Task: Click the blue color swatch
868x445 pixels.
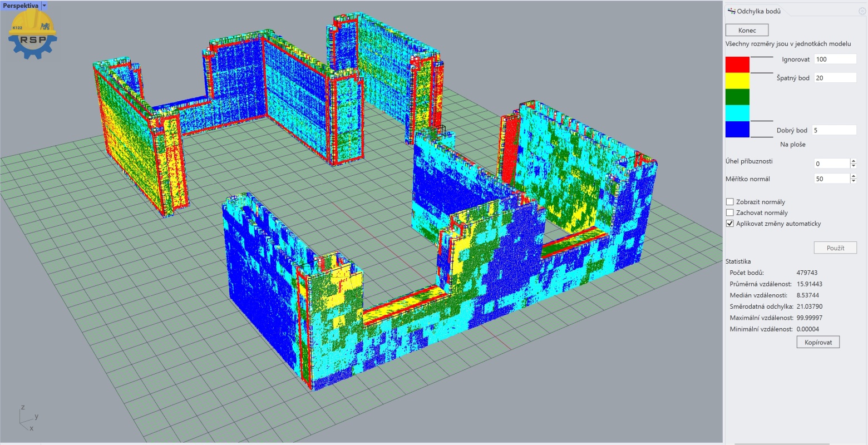Action: [737, 129]
